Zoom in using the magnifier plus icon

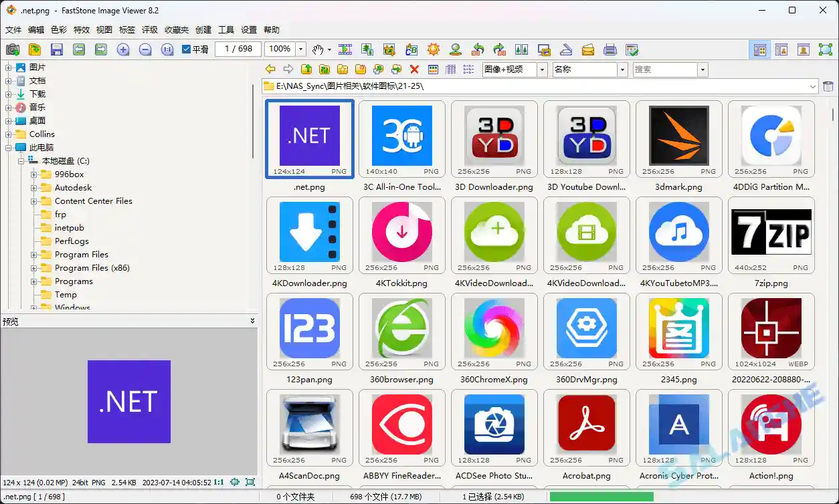(124, 49)
